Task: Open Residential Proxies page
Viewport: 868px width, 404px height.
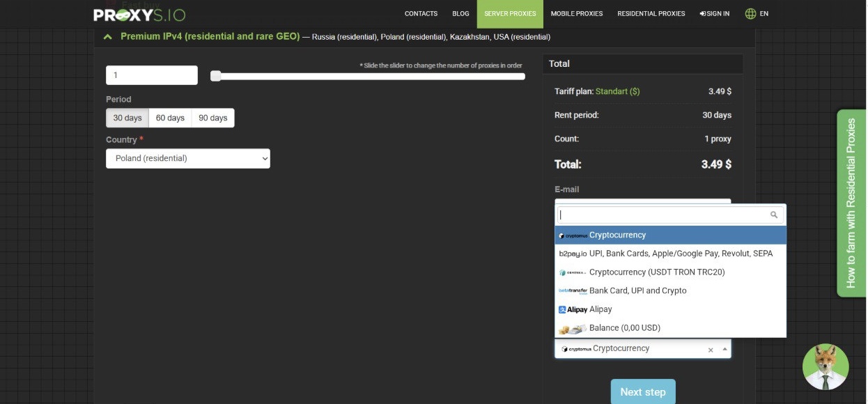Action: (651, 13)
